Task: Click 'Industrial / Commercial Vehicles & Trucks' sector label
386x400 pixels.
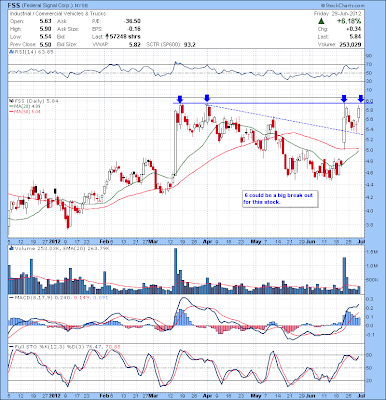Action: click(58, 14)
